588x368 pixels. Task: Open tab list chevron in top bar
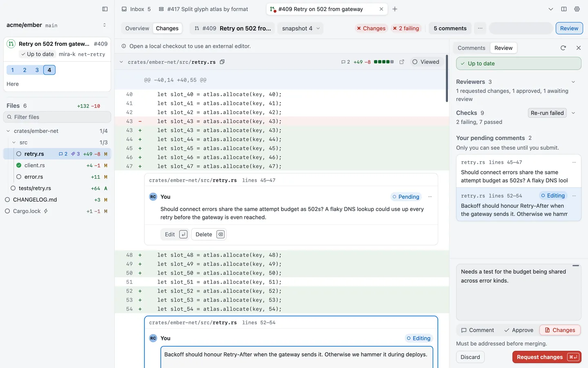551,9
